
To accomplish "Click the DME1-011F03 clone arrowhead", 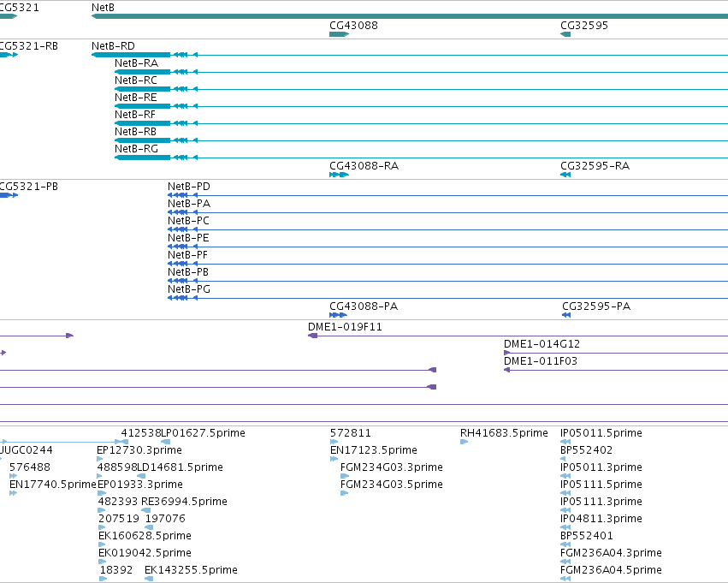I will [x=507, y=370].
